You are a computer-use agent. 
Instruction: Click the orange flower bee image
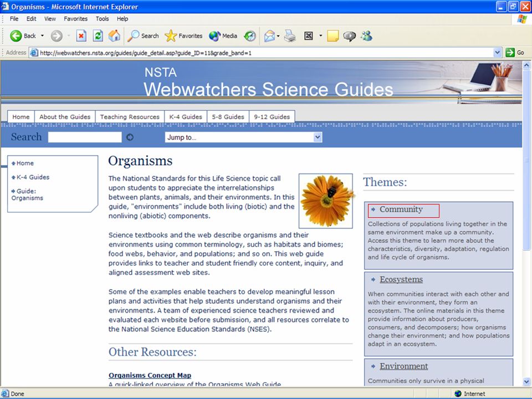pyautogui.click(x=326, y=201)
